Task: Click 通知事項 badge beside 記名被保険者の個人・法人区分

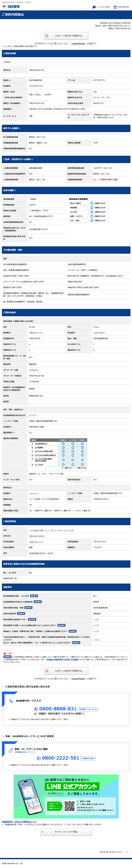Action: pos(34,596)
